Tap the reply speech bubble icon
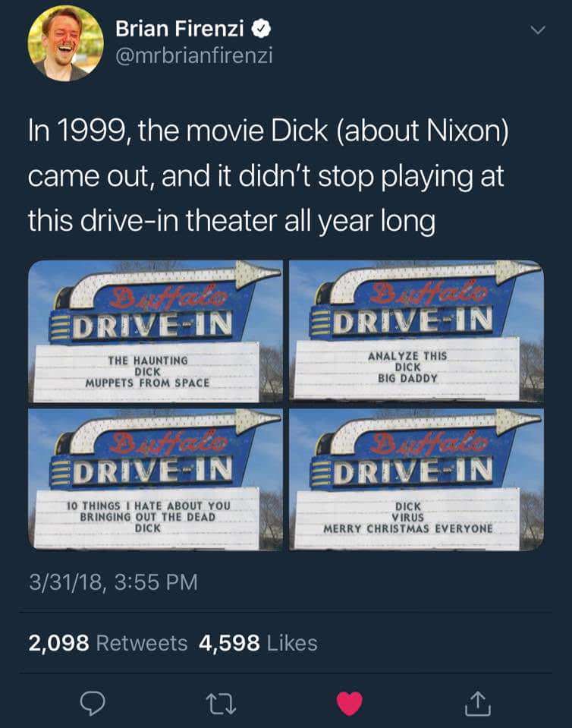Screen dimensions: 572x728 click(93, 704)
